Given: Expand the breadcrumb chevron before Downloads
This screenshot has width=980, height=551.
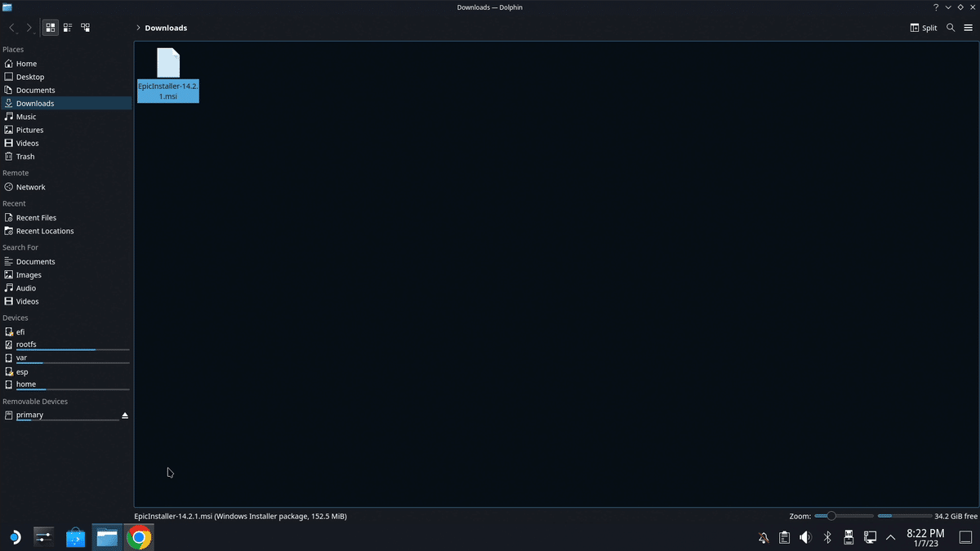Looking at the screenshot, I should pos(139,28).
